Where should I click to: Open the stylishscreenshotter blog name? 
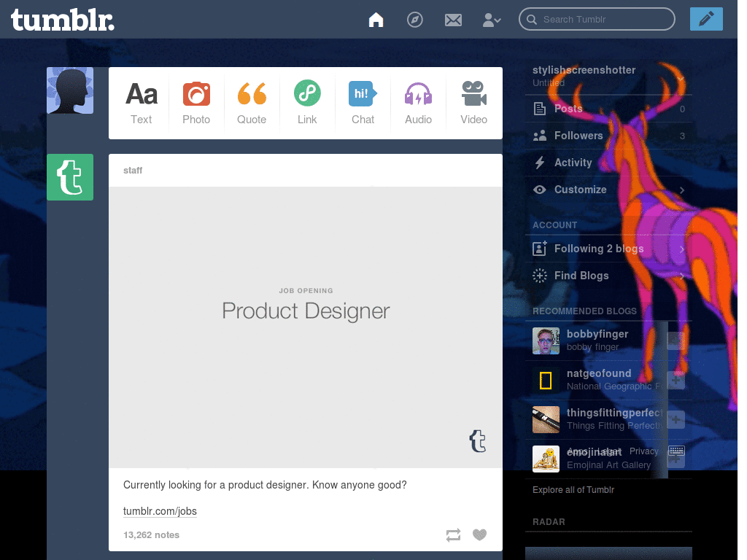pyautogui.click(x=584, y=70)
